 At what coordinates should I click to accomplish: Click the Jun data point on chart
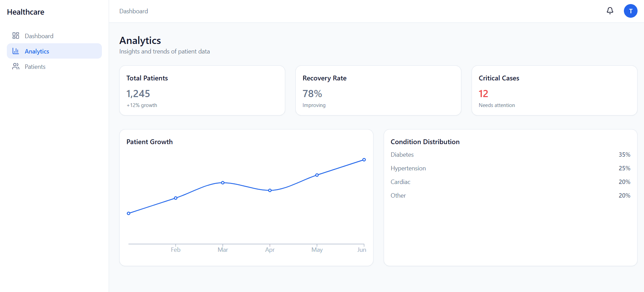(x=364, y=160)
